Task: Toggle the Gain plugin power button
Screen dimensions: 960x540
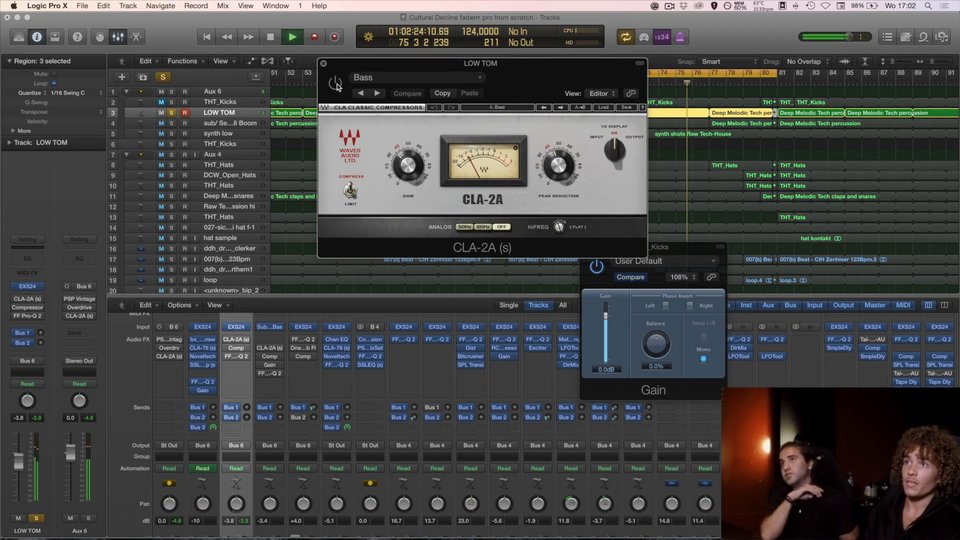Action: [x=596, y=267]
